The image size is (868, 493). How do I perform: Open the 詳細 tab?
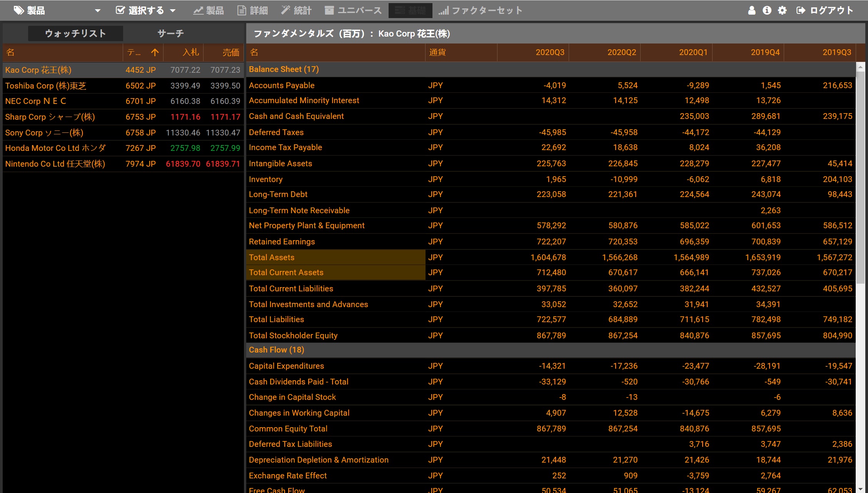[x=252, y=10]
